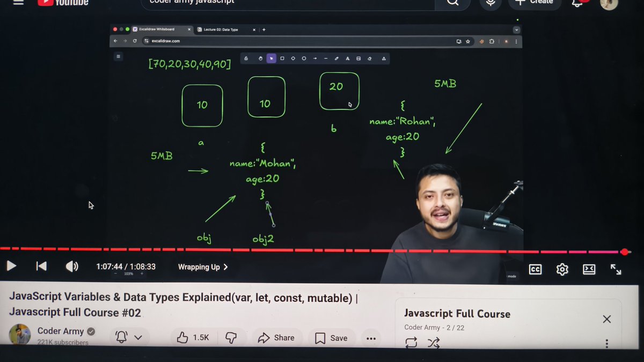Open the more actions ellipsis menu
644x362 pixels.
[371, 338]
